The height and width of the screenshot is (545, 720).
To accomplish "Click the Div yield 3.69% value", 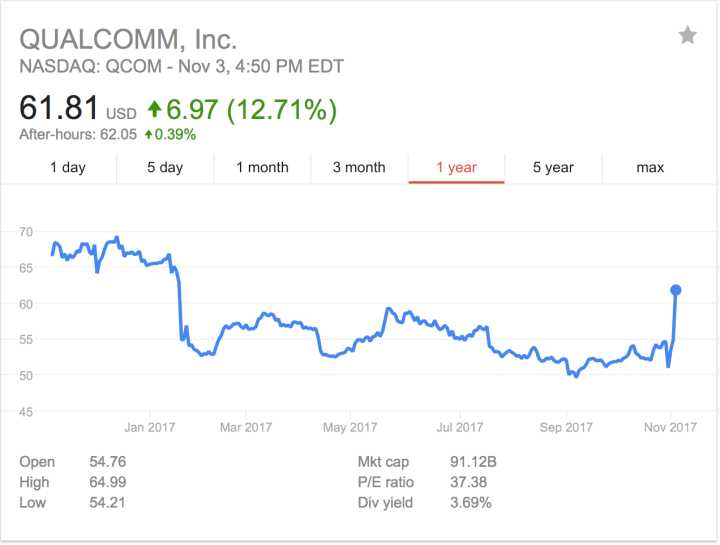I will 471,503.
